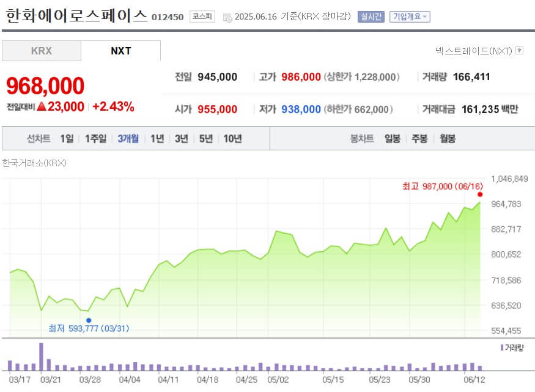Click the 고가 value 986,000
The height and width of the screenshot is (392, 535).
tap(301, 77)
